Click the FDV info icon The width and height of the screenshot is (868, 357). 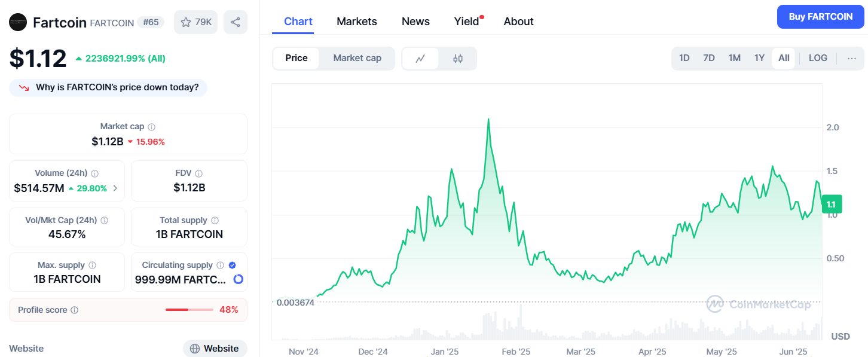tap(198, 173)
